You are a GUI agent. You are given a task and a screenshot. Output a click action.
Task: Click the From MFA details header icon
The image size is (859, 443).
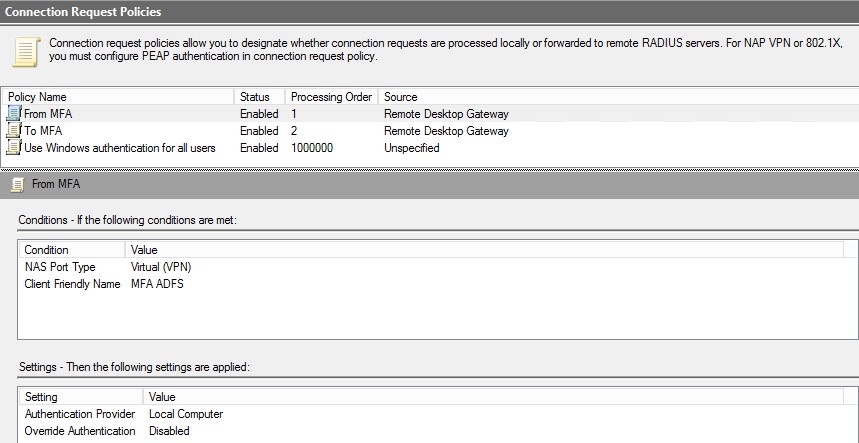tap(18, 185)
